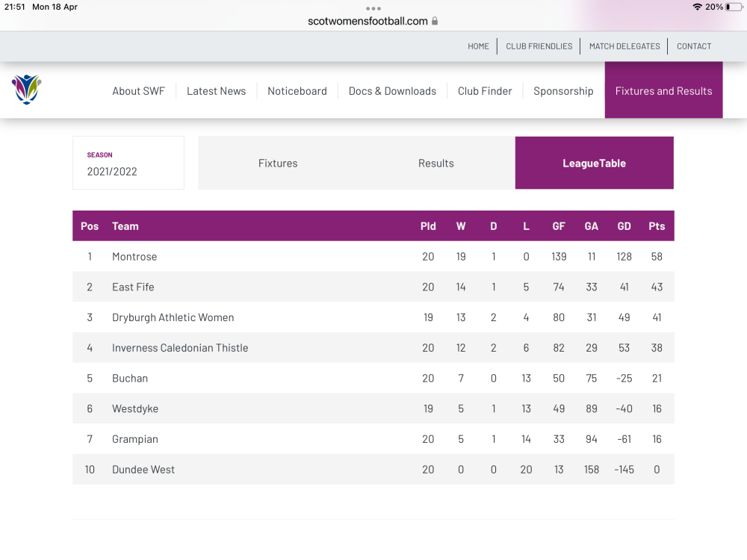The width and height of the screenshot is (747, 560).
Task: Click the D column header
Action: tap(494, 226)
